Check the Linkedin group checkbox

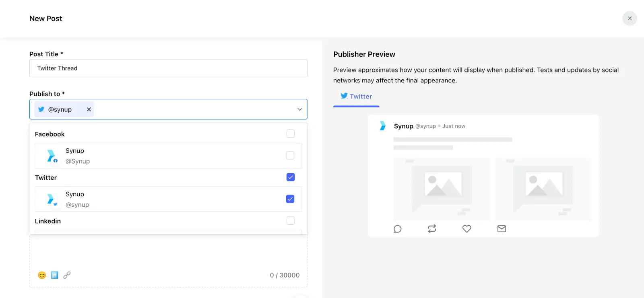coord(291,220)
